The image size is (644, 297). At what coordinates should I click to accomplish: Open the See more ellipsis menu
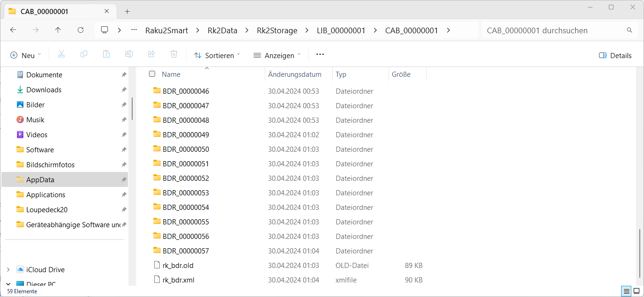pos(320,55)
